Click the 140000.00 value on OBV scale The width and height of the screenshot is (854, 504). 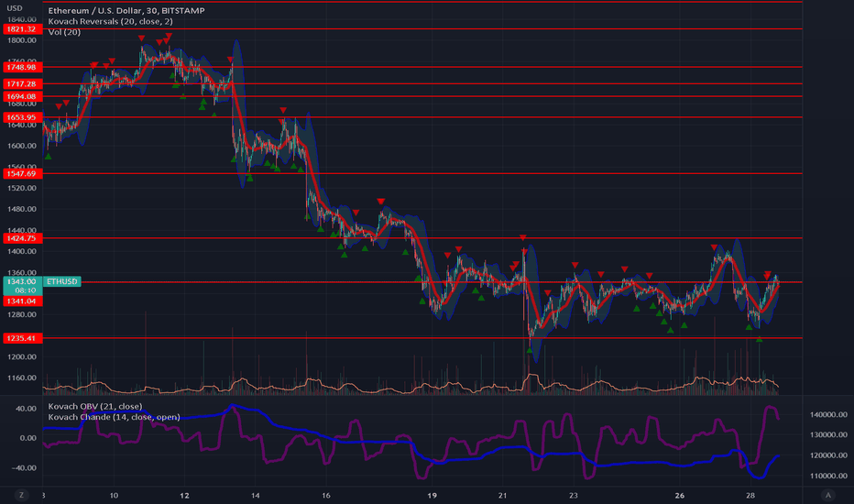tap(828, 414)
